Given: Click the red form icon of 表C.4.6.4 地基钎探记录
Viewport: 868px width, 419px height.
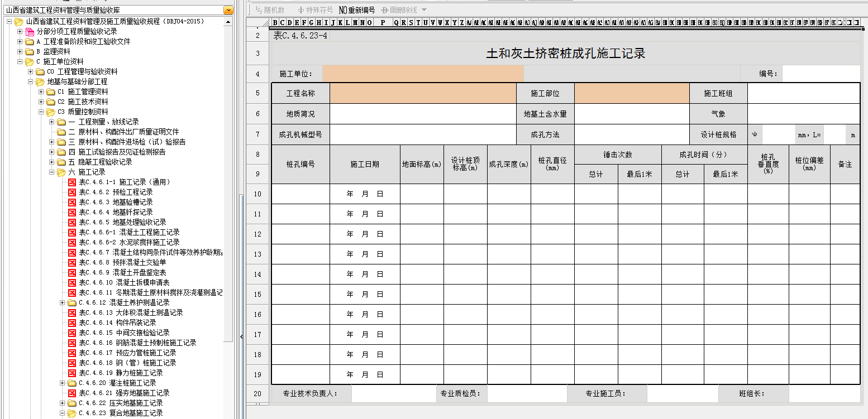Looking at the screenshot, I should tap(72, 212).
